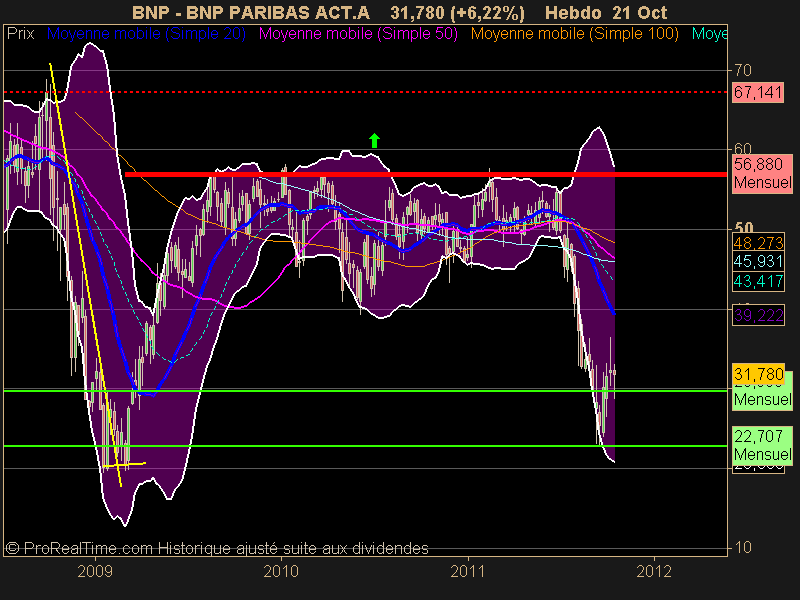The image size is (800, 600).
Task: Click the current price label 31,780
Action: [x=758, y=374]
